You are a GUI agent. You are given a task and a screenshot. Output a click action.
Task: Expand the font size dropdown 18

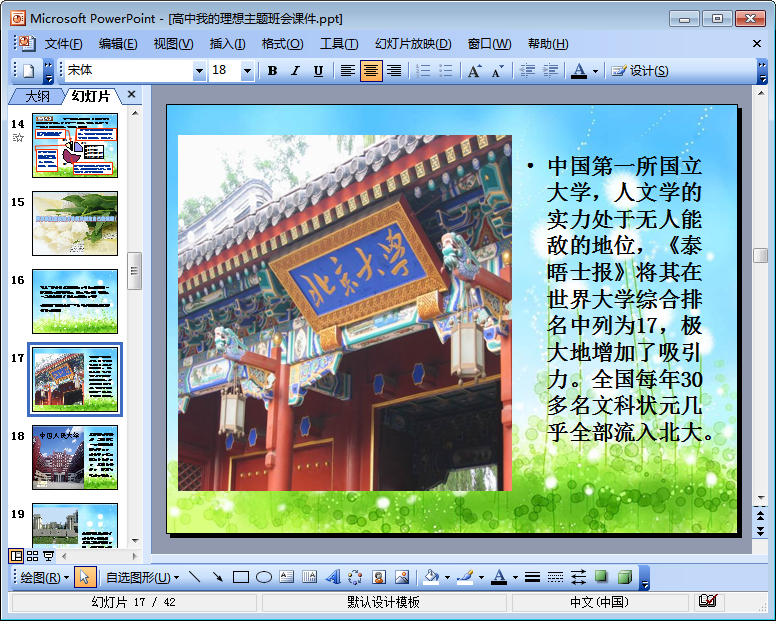pos(247,71)
